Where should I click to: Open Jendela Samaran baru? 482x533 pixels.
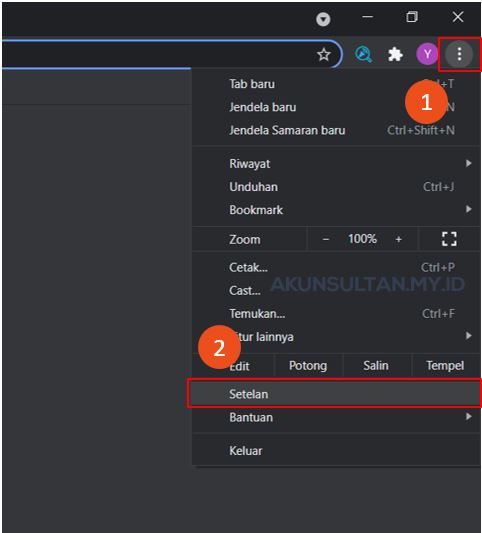tap(336, 130)
